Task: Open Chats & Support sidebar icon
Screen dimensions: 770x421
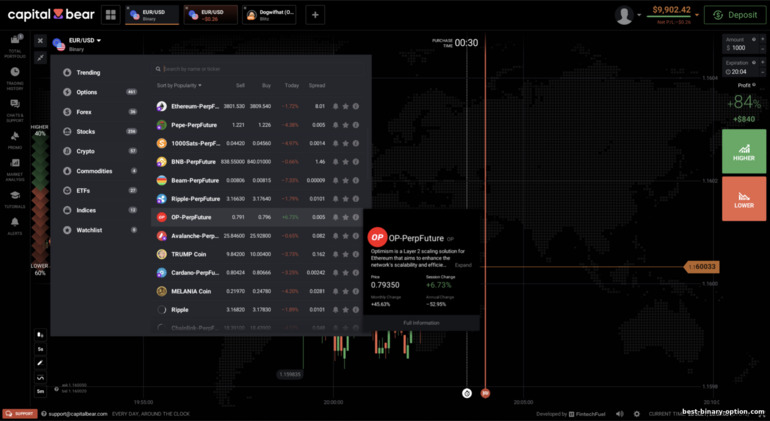Action: click(x=15, y=111)
